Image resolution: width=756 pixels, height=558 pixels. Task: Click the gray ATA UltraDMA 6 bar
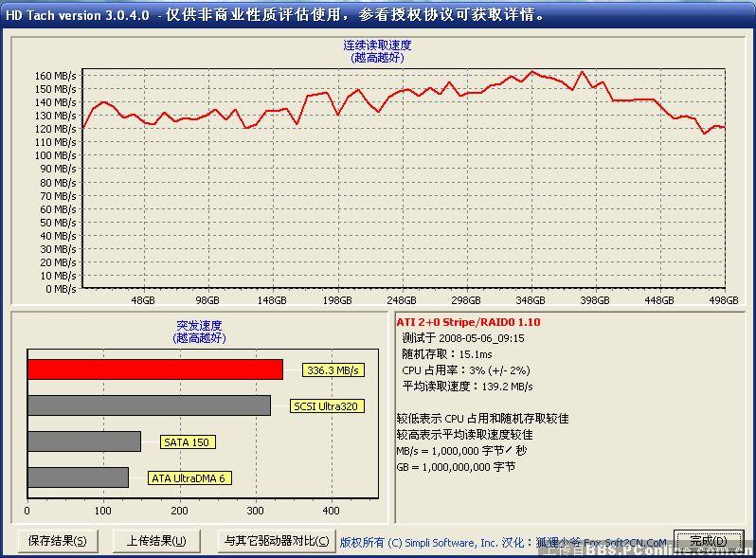point(78,477)
